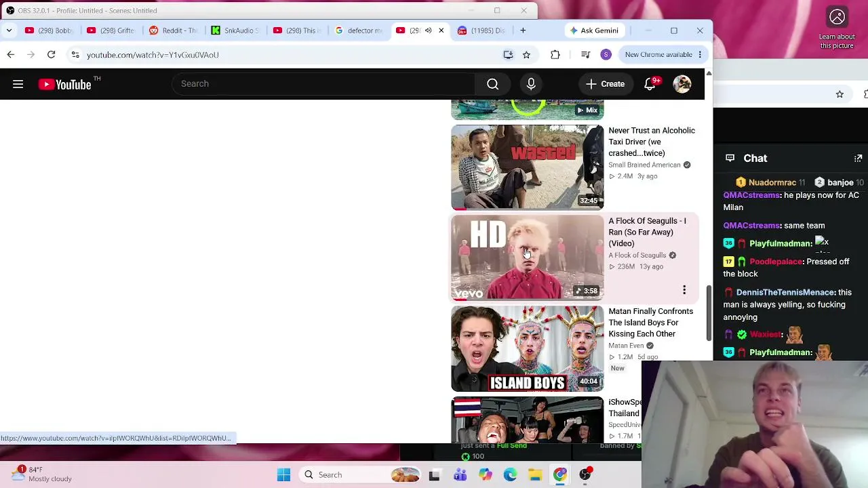Open the media controls icon in the toolbar
Screen dimensions: 868x488
tap(586, 55)
